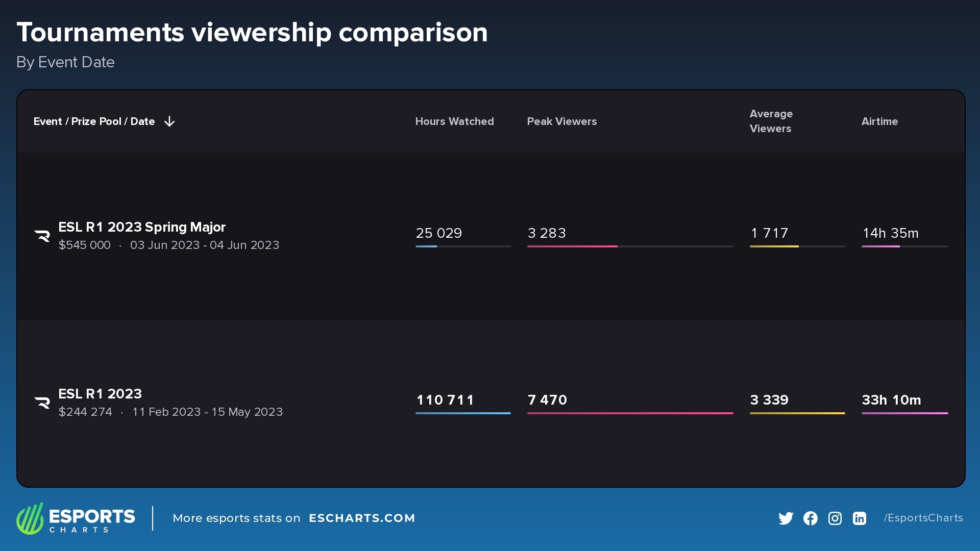Click the 03 Jun 2023 - 04 Jun 2023 date

tap(205, 245)
